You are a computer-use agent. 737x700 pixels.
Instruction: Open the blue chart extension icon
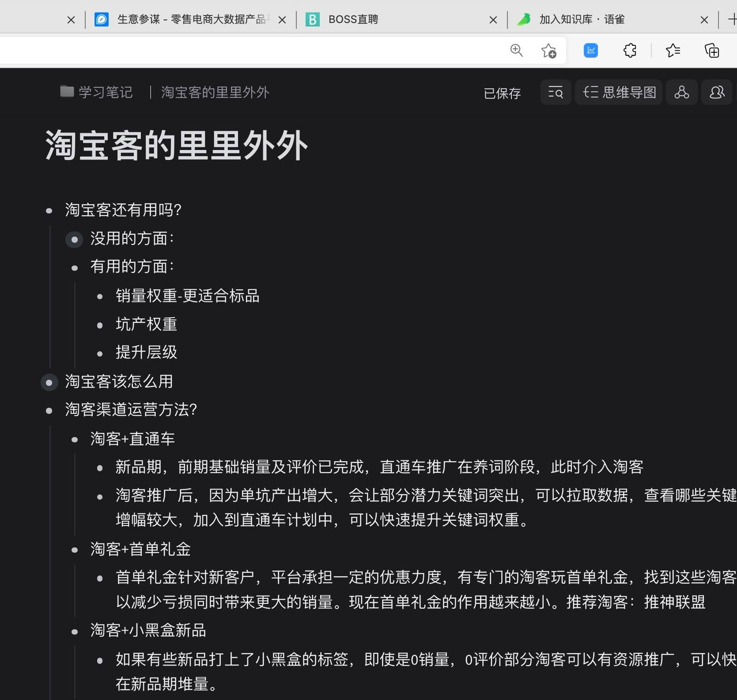[591, 50]
